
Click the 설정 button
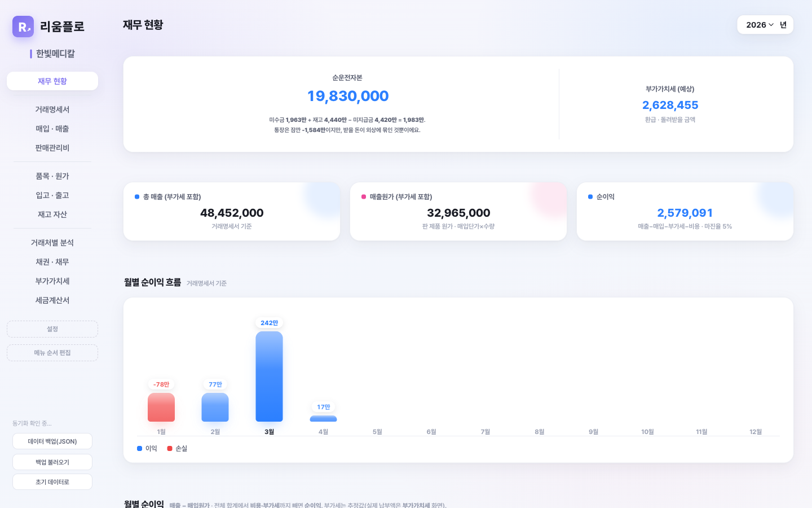tap(52, 329)
